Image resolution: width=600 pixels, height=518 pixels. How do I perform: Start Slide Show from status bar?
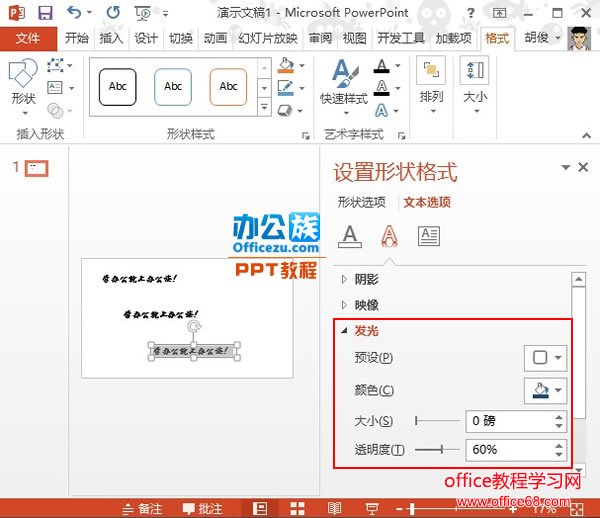(372, 509)
